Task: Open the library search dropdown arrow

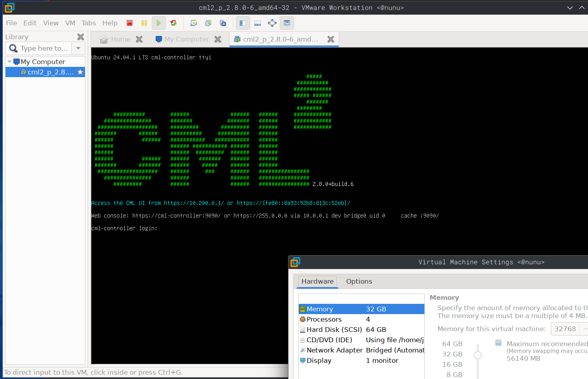Action: click(78, 48)
